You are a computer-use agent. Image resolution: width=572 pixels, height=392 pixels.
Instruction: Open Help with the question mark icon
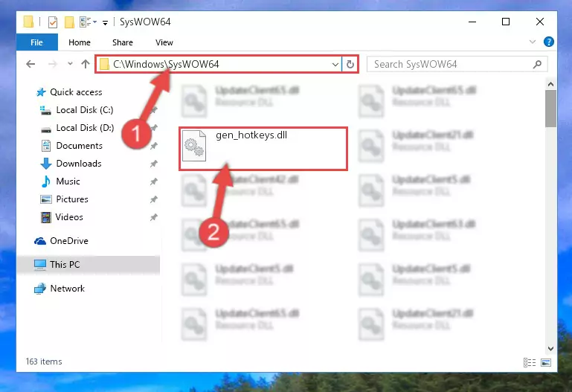tap(548, 42)
